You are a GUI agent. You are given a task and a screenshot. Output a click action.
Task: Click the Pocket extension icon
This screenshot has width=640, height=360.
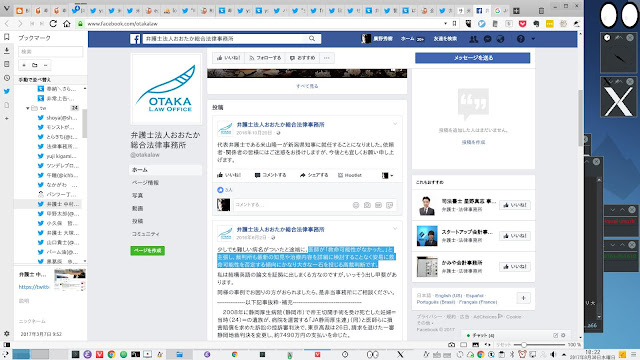[x=522, y=24]
